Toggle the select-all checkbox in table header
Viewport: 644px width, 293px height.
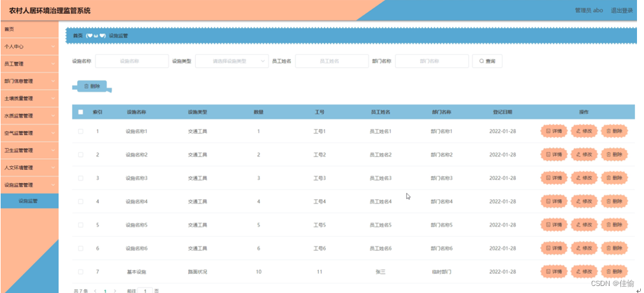coord(80,112)
